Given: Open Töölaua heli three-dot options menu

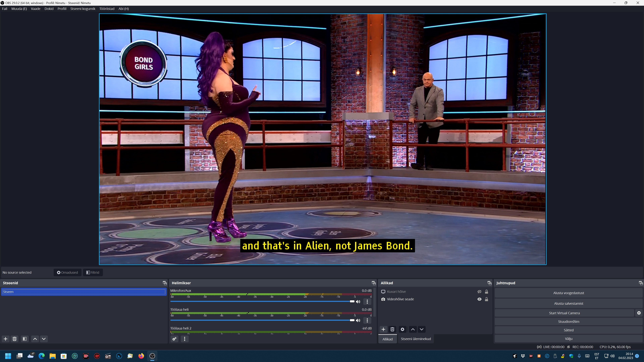Looking at the screenshot, I should tap(367, 320).
